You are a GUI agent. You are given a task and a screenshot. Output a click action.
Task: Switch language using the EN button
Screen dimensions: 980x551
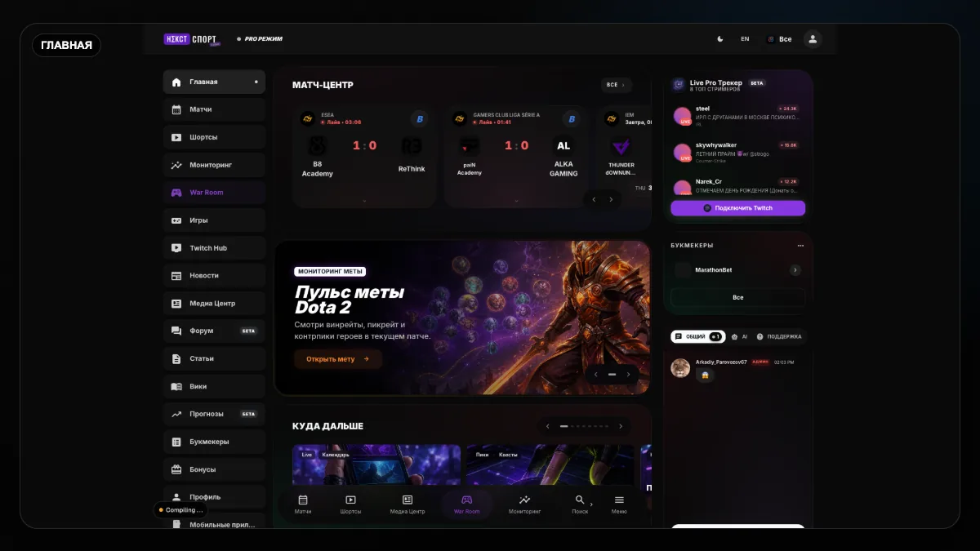point(745,39)
